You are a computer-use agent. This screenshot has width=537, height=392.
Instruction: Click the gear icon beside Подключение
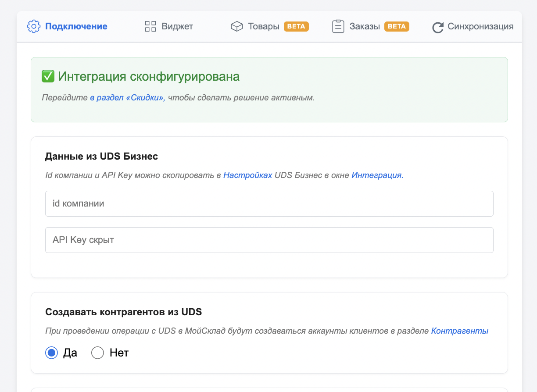tap(33, 26)
